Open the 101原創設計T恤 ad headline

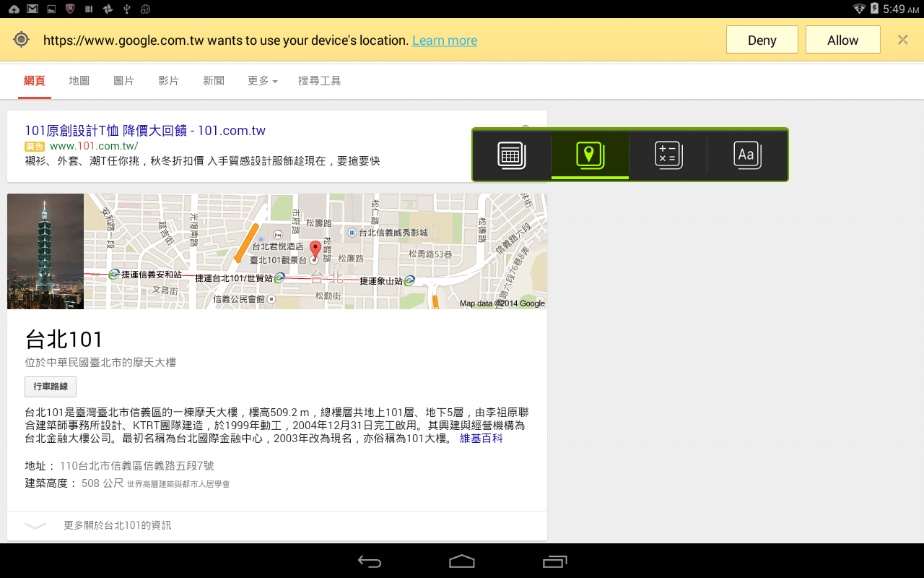[145, 131]
